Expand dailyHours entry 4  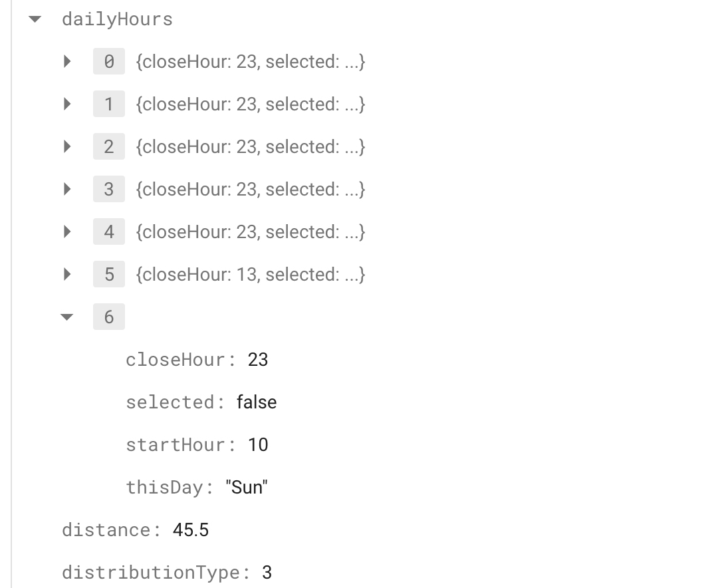(67, 231)
